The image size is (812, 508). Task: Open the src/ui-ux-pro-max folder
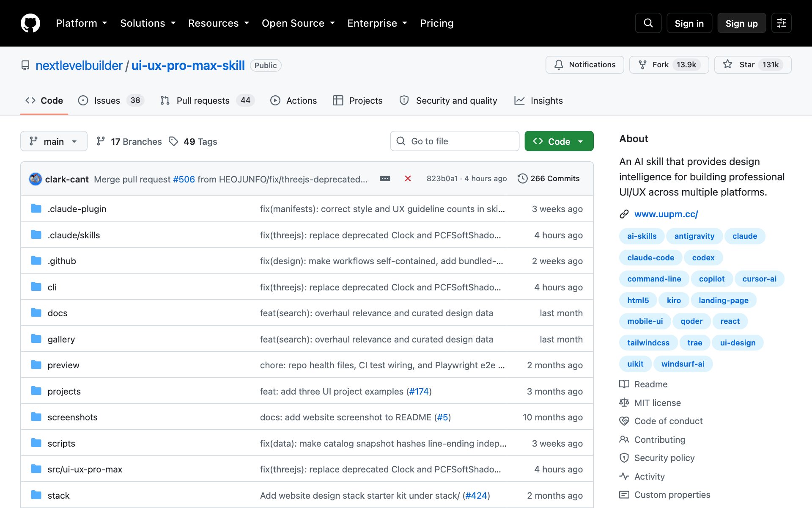(x=85, y=469)
